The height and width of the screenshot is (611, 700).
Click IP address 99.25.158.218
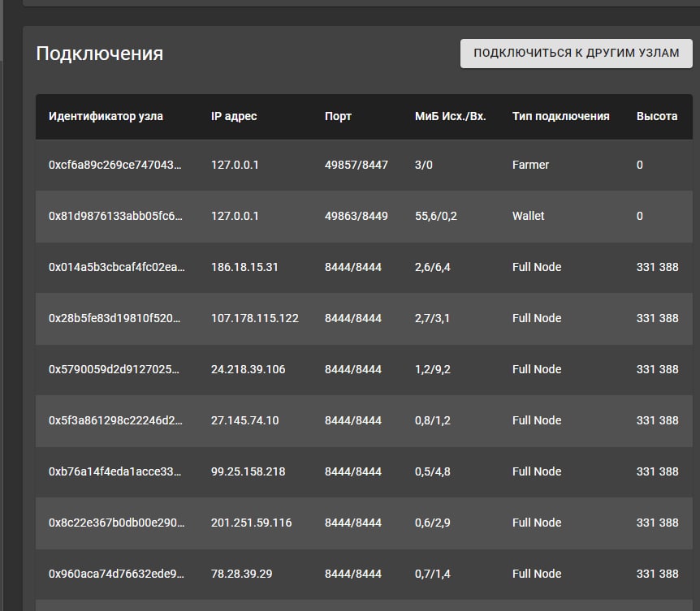pos(248,471)
